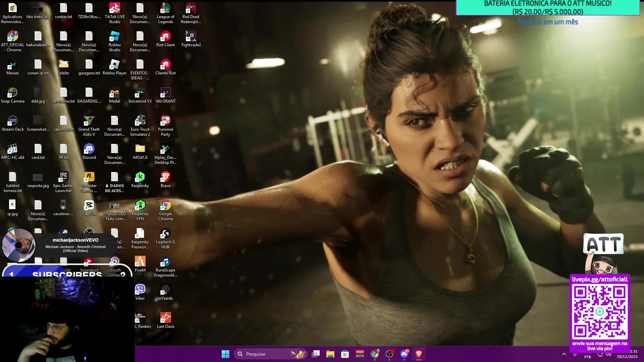Select the Voicemod V3 shortcut
This screenshot has height=362, width=644.
tap(140, 96)
